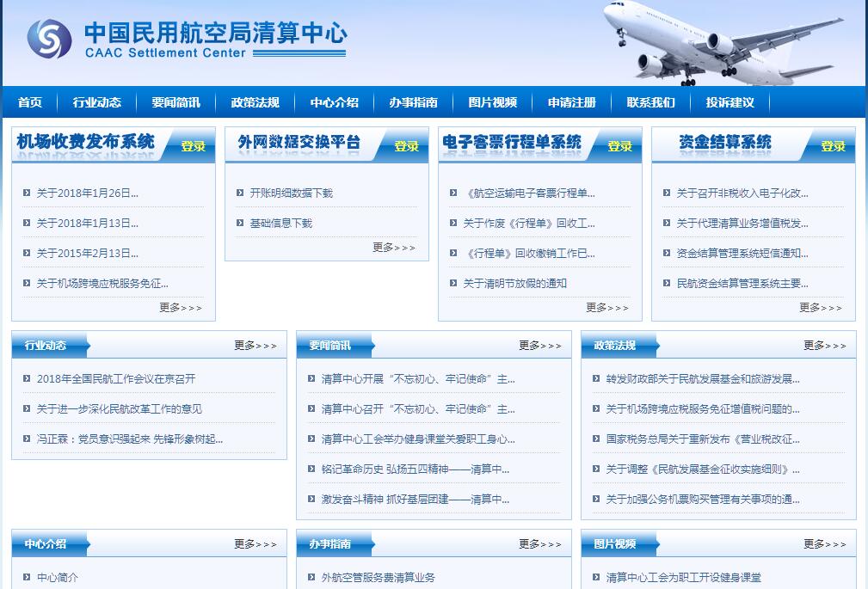Click the airplane banner image

pos(723,43)
